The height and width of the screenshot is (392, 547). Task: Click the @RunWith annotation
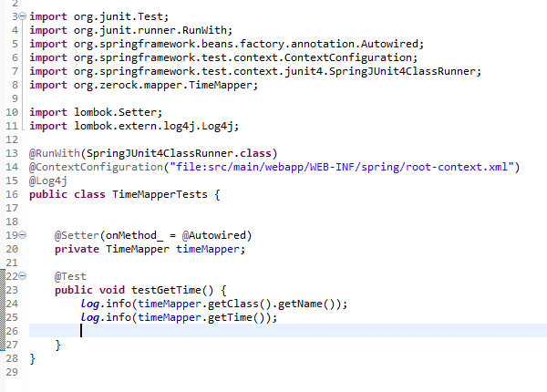(x=55, y=153)
